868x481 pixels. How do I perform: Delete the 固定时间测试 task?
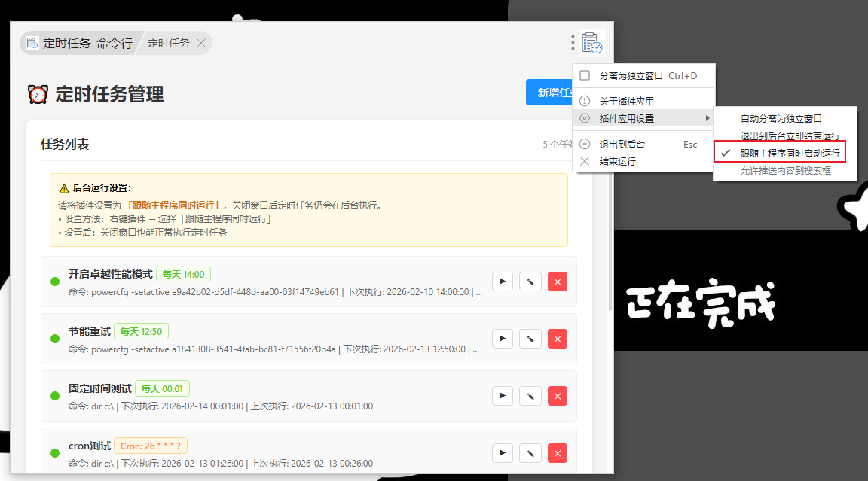coord(558,396)
